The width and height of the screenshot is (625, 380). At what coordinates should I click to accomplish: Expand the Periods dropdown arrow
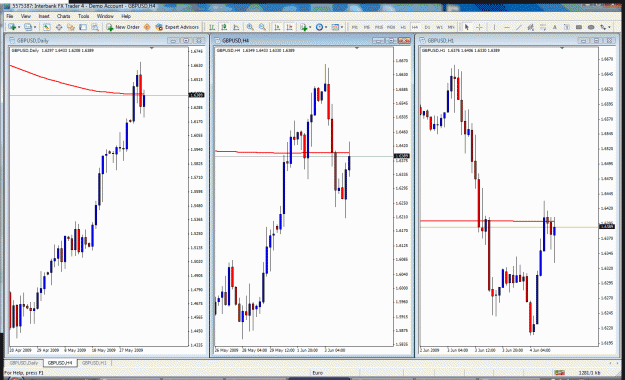326,27
